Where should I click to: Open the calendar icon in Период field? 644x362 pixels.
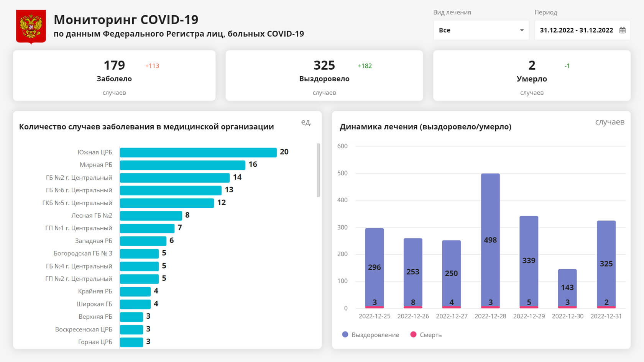point(623,30)
